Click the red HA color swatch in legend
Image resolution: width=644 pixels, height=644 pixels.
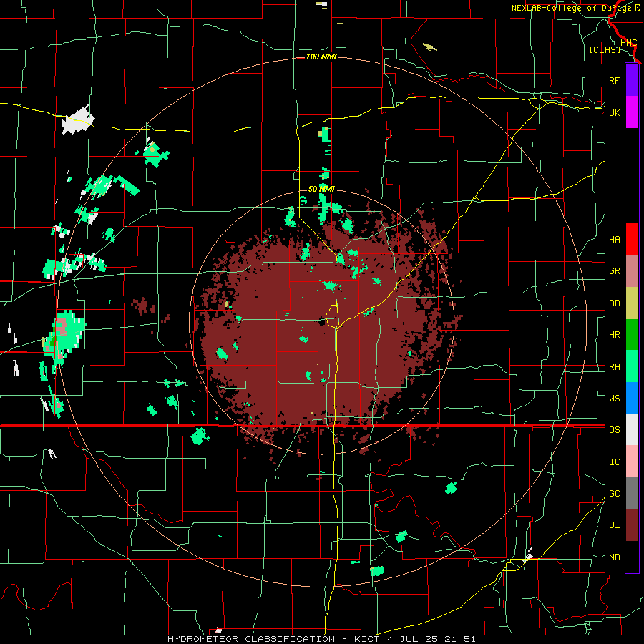pos(632,239)
